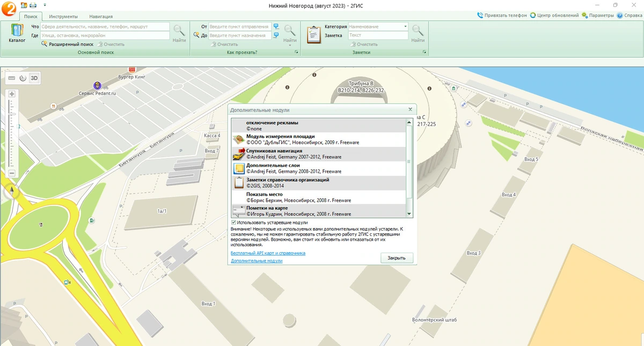Select the radius search tool on map

click(23, 78)
